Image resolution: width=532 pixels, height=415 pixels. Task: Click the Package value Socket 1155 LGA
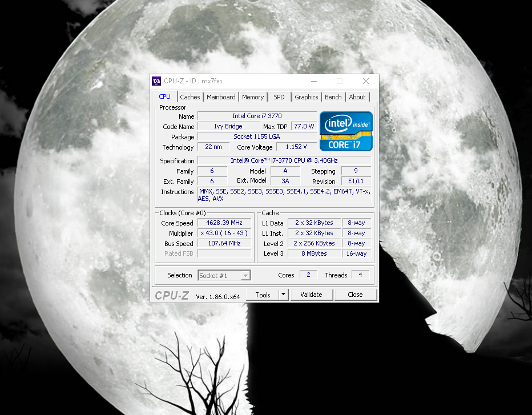(257, 136)
